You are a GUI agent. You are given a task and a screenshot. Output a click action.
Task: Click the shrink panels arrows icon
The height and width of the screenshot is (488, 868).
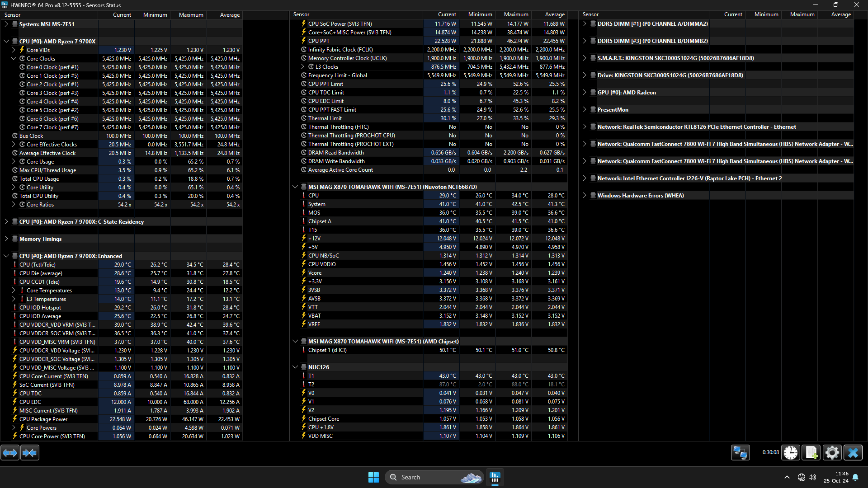click(x=30, y=452)
